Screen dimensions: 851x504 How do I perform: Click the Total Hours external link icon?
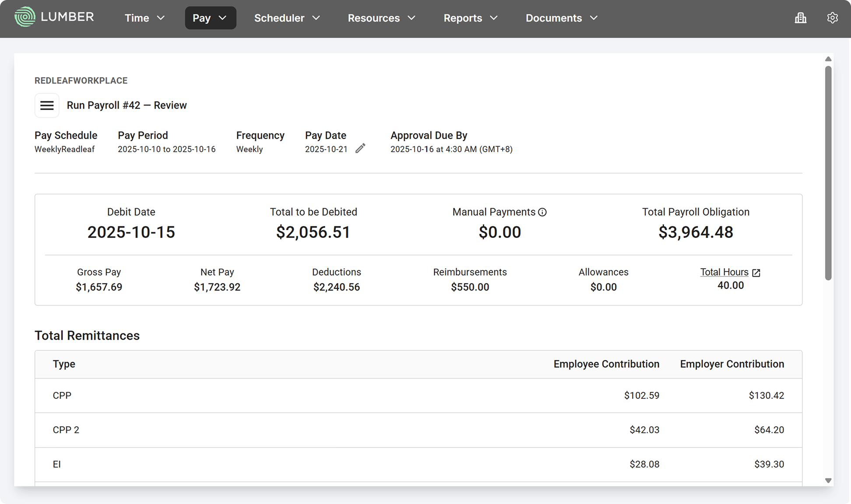point(756,273)
